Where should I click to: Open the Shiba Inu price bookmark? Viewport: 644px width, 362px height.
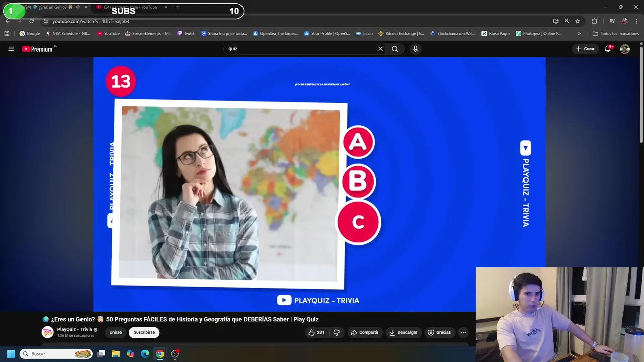(224, 34)
